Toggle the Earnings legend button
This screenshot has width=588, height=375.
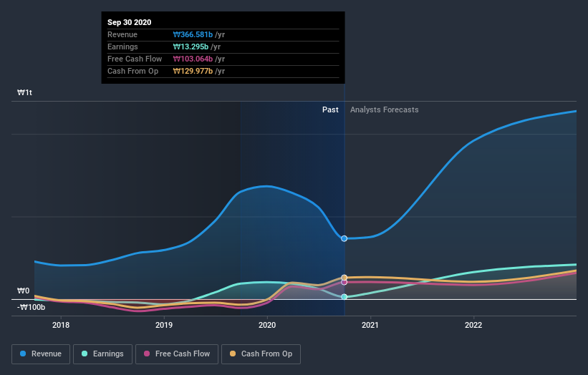pos(102,354)
